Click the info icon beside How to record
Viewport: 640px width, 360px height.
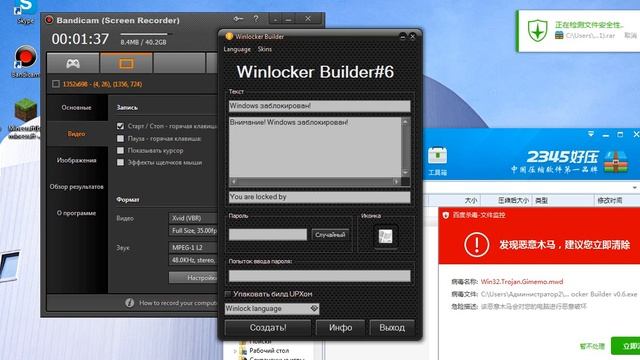click(x=130, y=303)
